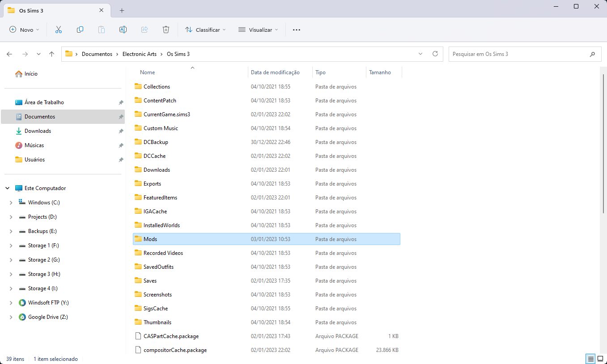Image resolution: width=607 pixels, height=364 pixels.
Task: Go back with the left arrow
Action: tap(9, 54)
